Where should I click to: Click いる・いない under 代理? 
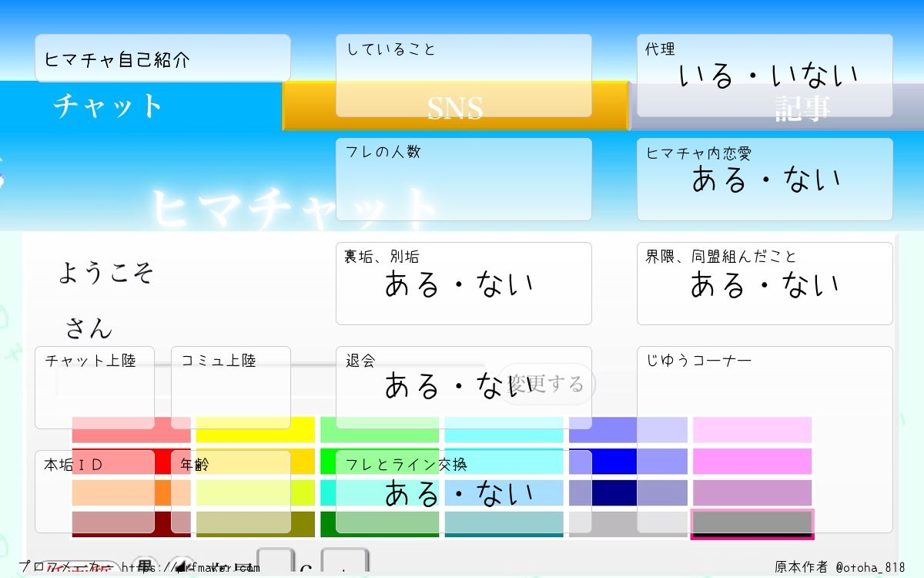[768, 76]
